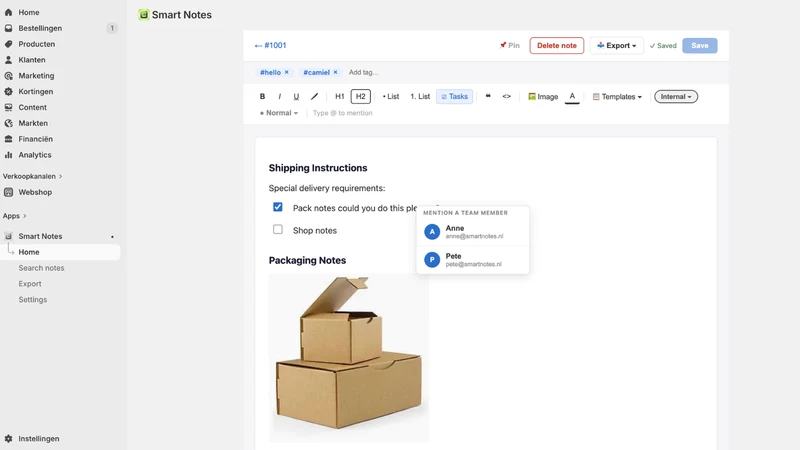
Task: Toggle bold formatting in the toolbar
Action: pos(262,96)
